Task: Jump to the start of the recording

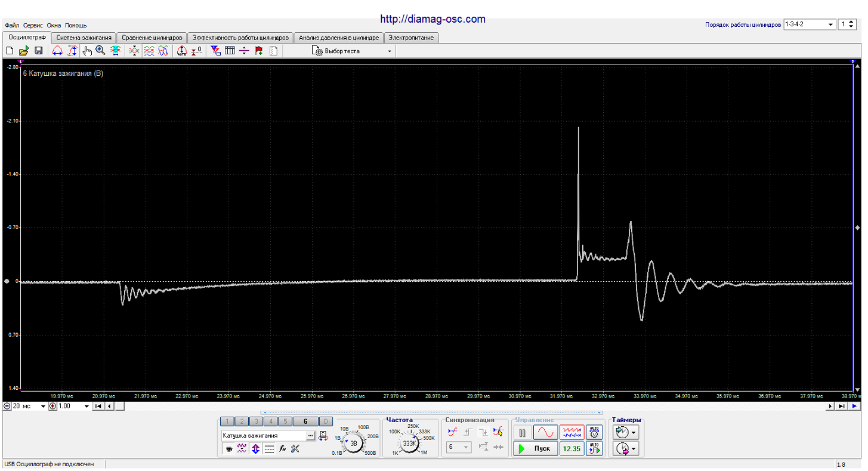Action: point(99,407)
